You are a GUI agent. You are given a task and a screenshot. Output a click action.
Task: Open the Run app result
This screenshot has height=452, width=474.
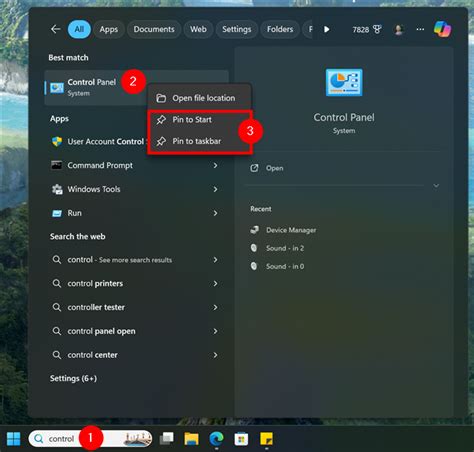coord(136,213)
